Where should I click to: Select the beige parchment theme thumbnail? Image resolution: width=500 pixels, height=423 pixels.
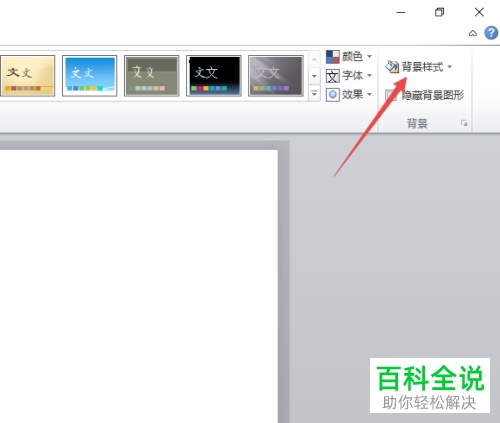[27, 76]
